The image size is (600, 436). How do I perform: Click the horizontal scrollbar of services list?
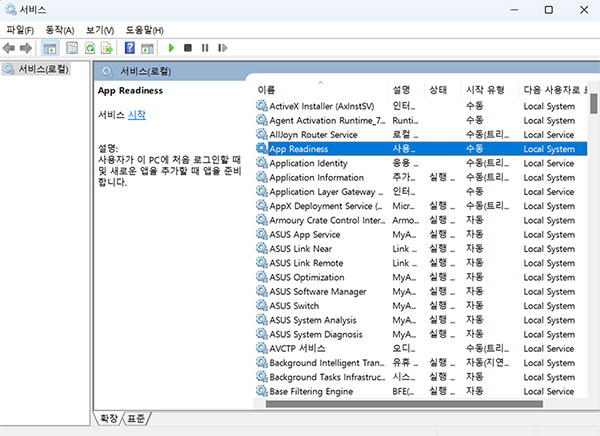coord(404,404)
